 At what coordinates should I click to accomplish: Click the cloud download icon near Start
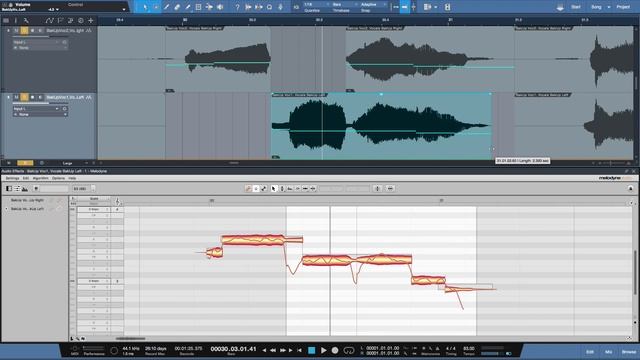pos(560,7)
